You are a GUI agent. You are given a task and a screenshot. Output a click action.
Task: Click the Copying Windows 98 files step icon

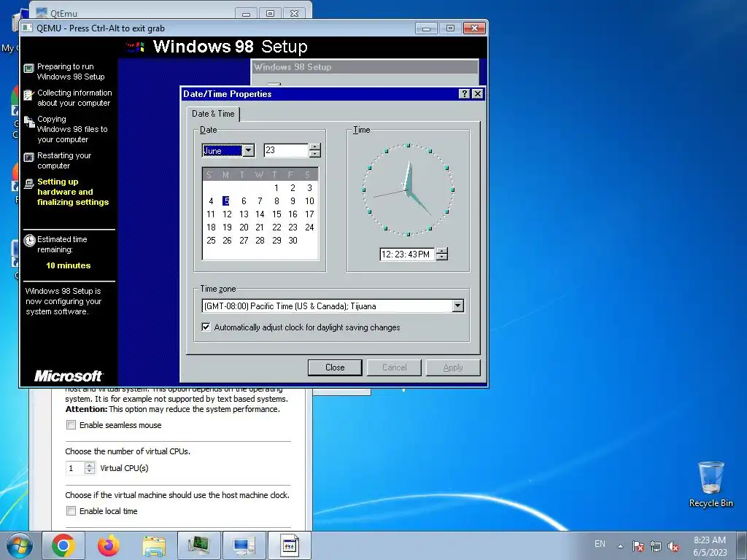[x=29, y=122]
